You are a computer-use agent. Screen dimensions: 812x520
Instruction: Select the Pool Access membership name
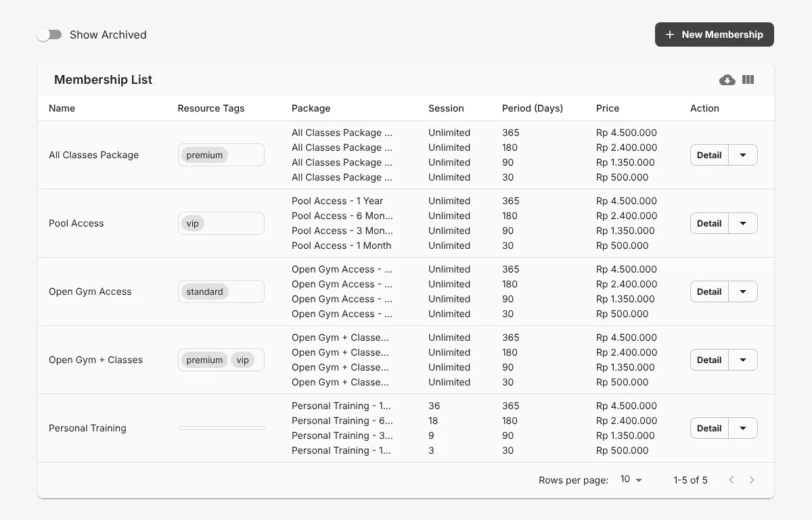[x=76, y=223]
